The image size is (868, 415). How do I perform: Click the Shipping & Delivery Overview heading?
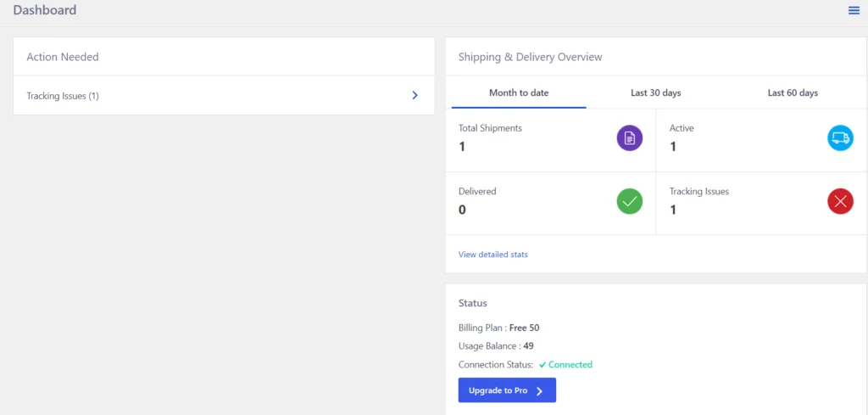(530, 57)
